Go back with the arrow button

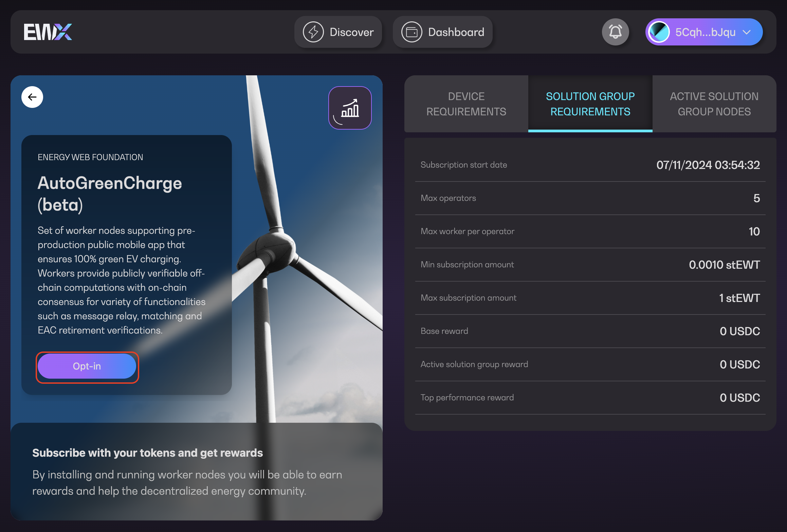[x=32, y=97]
